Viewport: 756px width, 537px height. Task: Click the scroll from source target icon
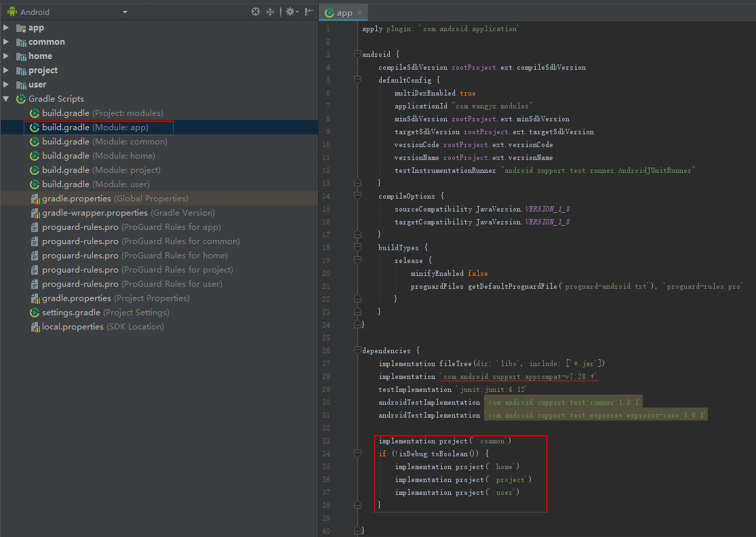pyautogui.click(x=256, y=12)
